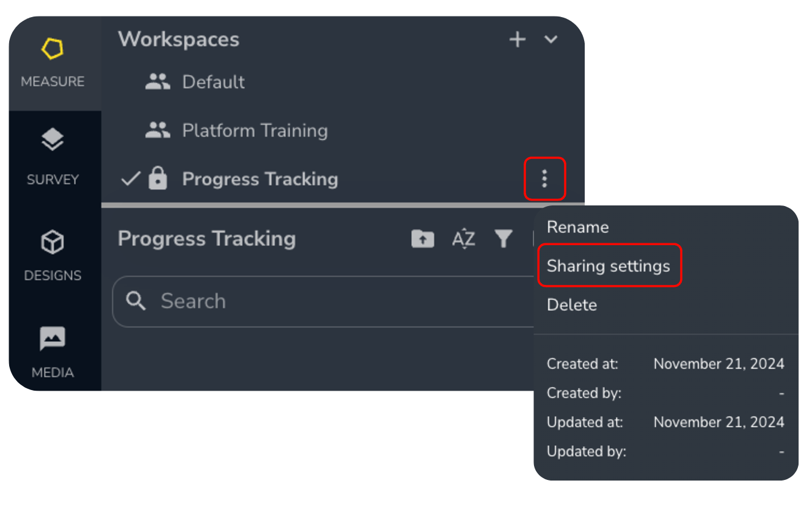The image size is (812, 505).
Task: Click the upload folder icon
Action: (422, 239)
